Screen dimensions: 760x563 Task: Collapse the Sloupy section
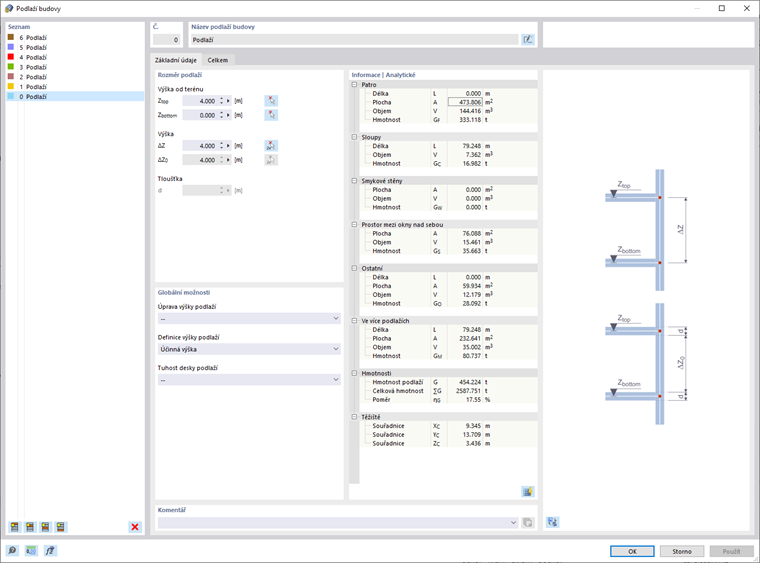[354, 137]
